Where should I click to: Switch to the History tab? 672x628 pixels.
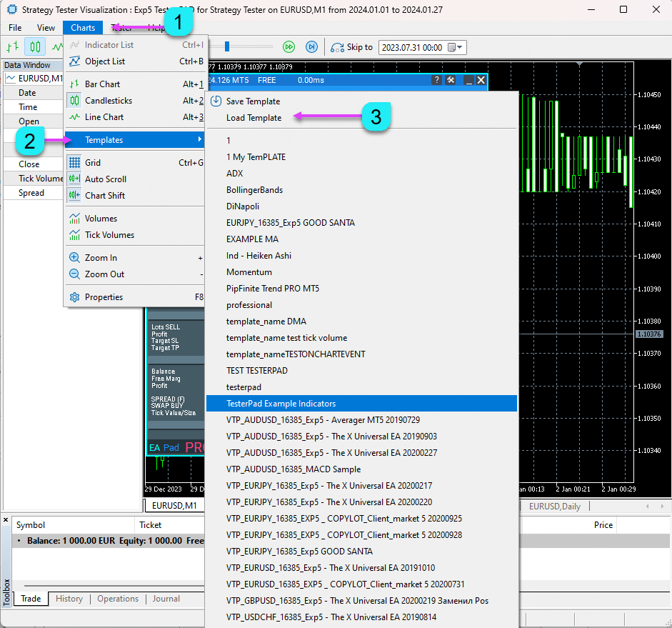(69, 599)
